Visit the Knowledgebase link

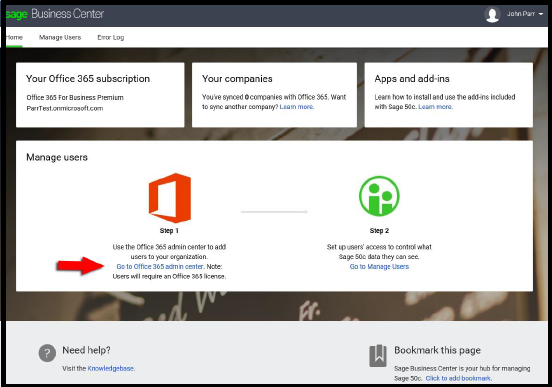pyautogui.click(x=111, y=368)
